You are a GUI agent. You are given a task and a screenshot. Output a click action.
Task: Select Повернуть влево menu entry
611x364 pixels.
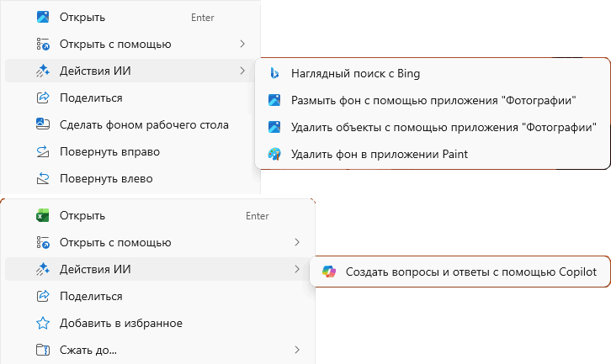point(132,178)
